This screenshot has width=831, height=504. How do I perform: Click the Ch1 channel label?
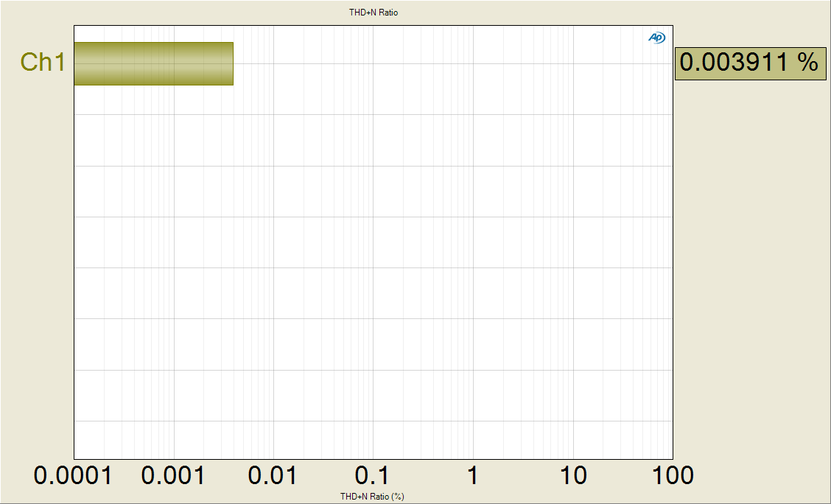coord(43,62)
